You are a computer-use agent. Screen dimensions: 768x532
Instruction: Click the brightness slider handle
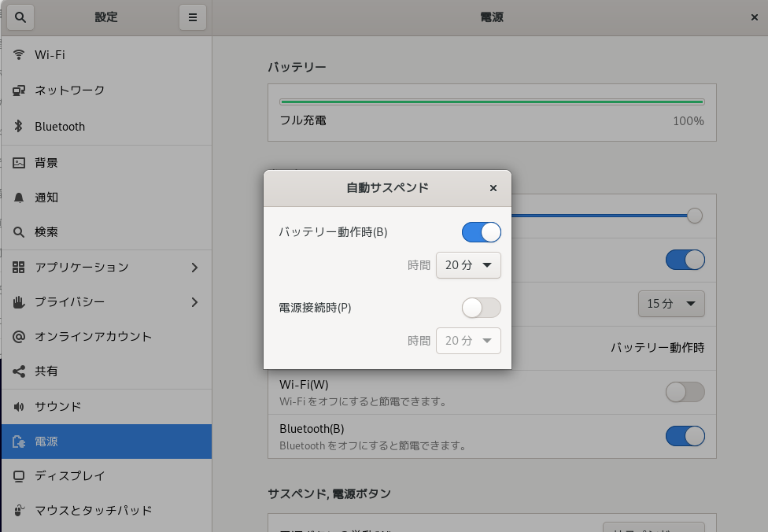click(x=694, y=216)
